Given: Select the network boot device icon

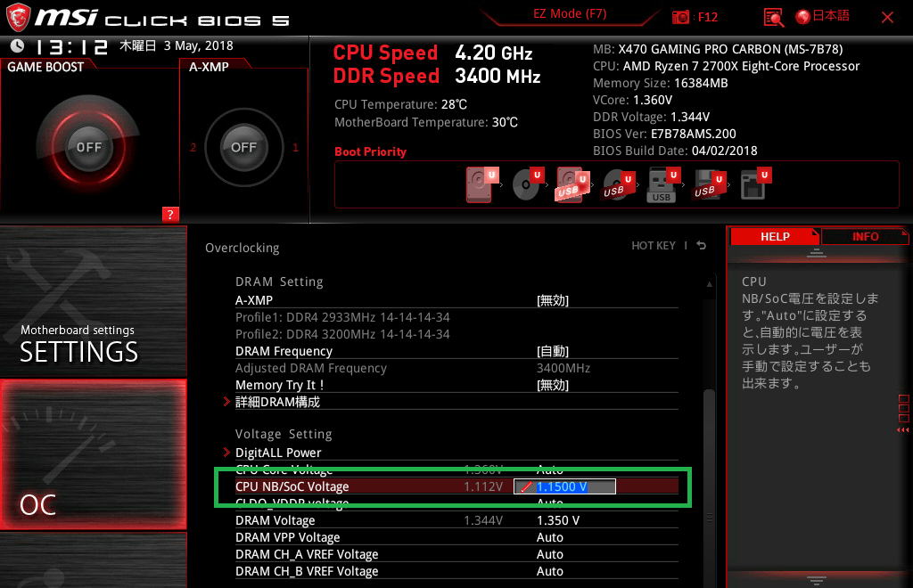Looking at the screenshot, I should (755, 184).
